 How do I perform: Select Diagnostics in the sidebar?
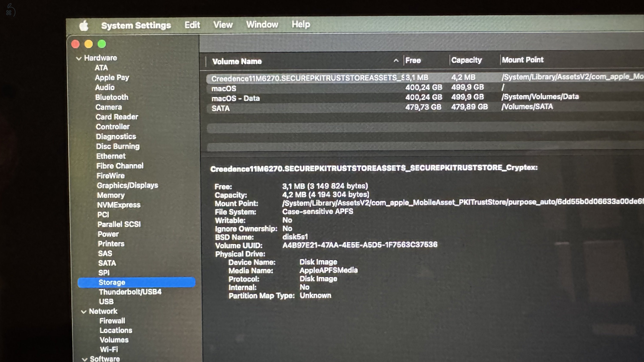pos(116,137)
